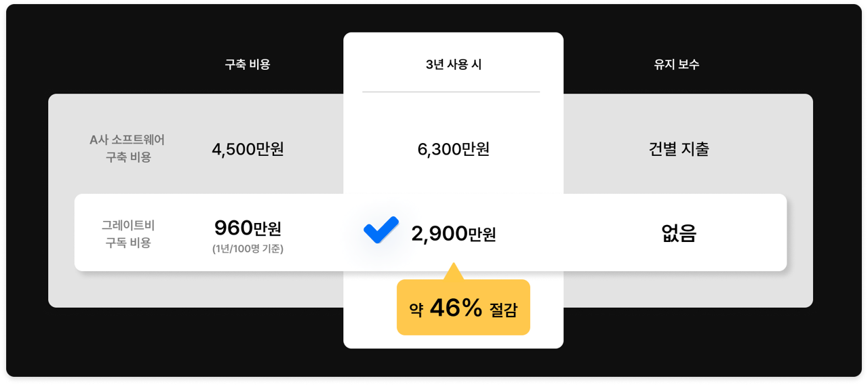Screen dimensions: 868x385
Task: Select the '구축 비용' column header
Action: [248, 64]
